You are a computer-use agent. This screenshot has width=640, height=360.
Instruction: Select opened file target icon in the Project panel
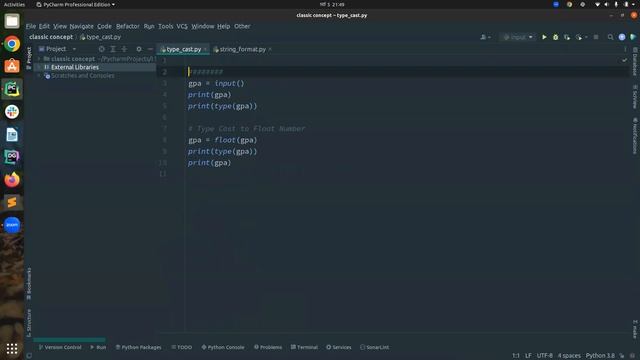coord(102,49)
